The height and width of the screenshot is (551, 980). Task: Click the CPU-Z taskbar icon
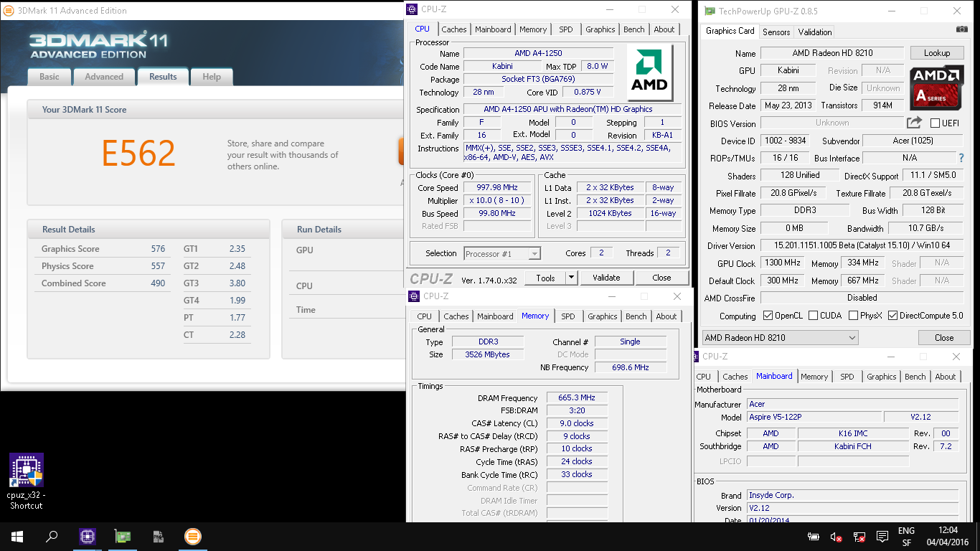88,537
